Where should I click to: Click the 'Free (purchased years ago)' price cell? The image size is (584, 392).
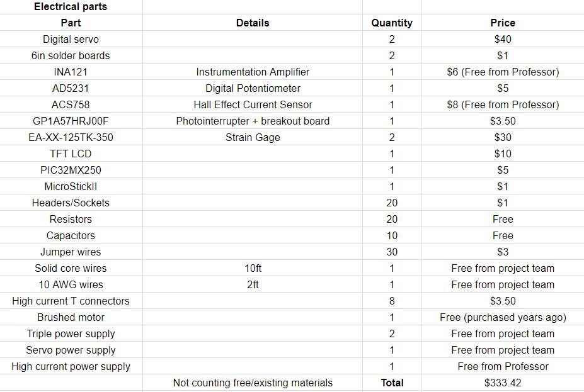[x=503, y=317]
